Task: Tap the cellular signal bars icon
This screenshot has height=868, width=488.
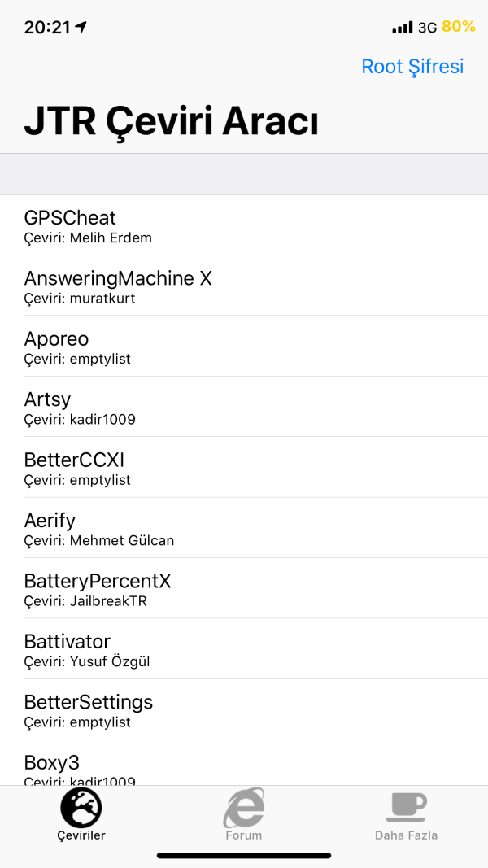Action: click(402, 28)
